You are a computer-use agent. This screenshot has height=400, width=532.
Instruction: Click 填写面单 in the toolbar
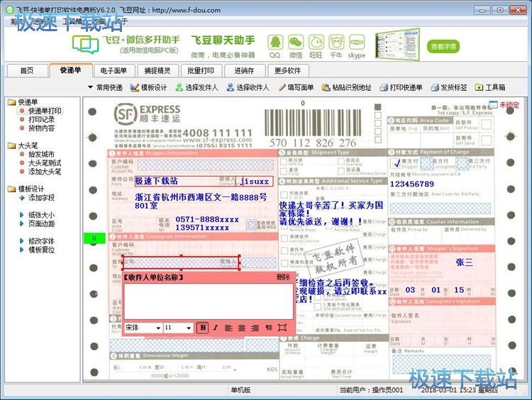(x=296, y=87)
